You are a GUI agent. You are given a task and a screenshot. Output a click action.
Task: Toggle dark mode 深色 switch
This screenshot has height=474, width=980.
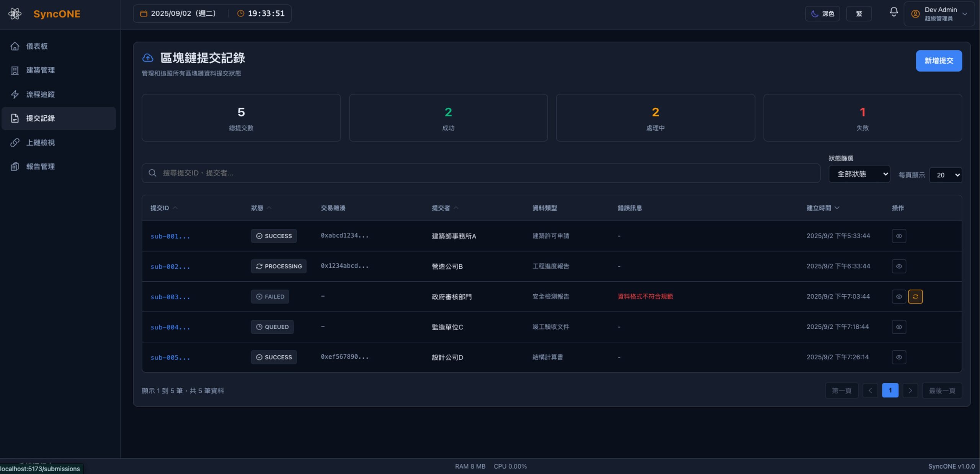(x=822, y=14)
